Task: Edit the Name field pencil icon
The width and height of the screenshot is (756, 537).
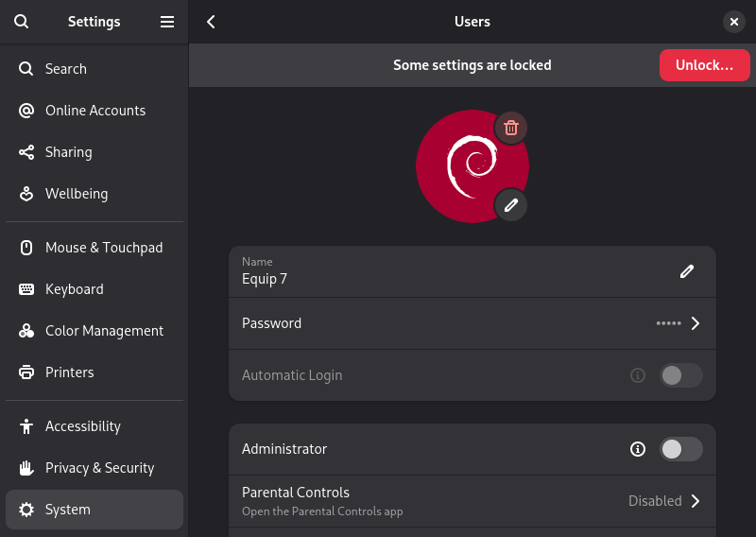Action: point(687,271)
